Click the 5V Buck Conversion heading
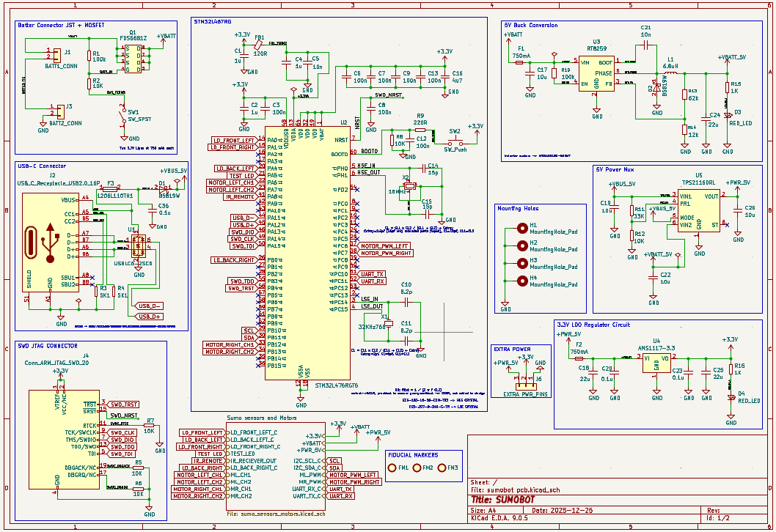This screenshot has height=532, width=776. (530, 25)
